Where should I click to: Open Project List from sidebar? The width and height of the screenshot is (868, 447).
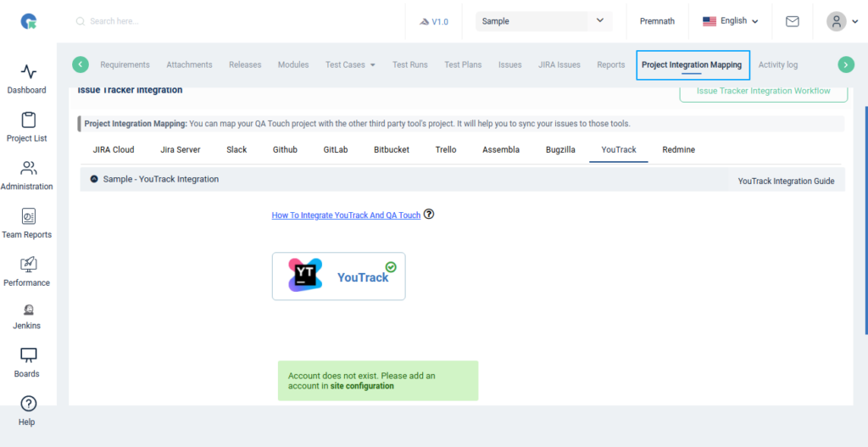pos(28,120)
